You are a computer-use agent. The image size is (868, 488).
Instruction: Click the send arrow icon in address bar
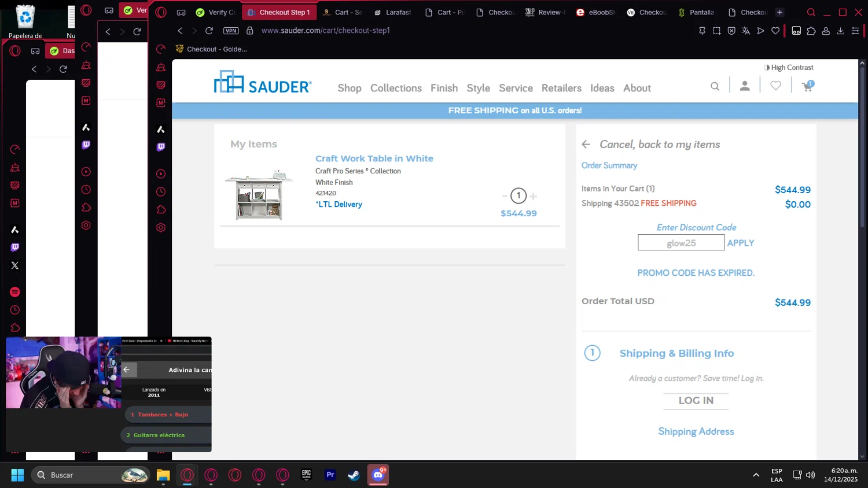tap(761, 31)
